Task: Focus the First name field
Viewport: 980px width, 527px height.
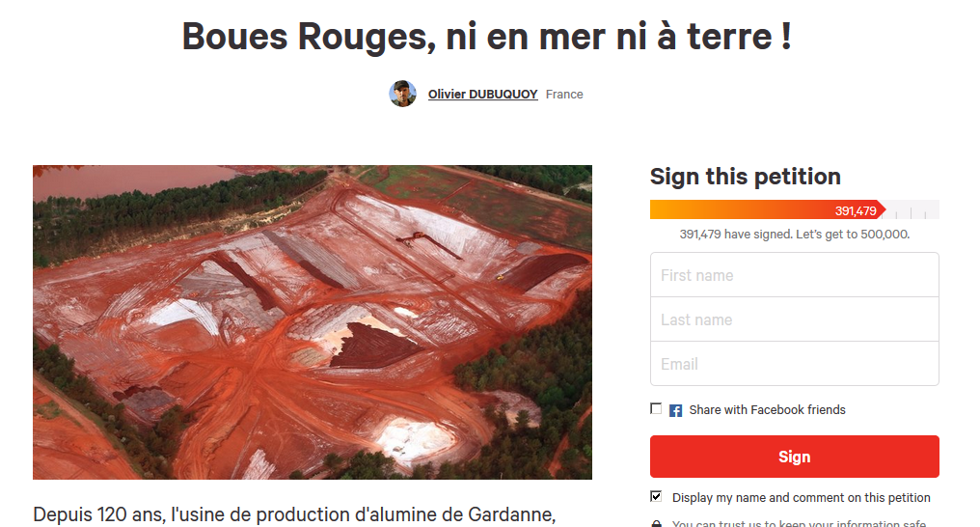Action: (x=795, y=275)
